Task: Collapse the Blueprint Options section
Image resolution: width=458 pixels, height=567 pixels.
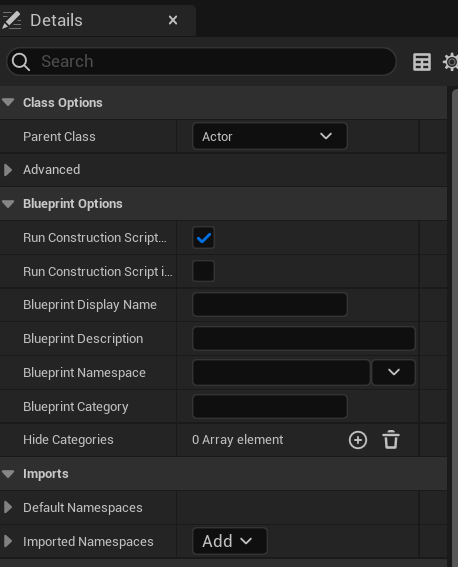Action: click(x=8, y=204)
